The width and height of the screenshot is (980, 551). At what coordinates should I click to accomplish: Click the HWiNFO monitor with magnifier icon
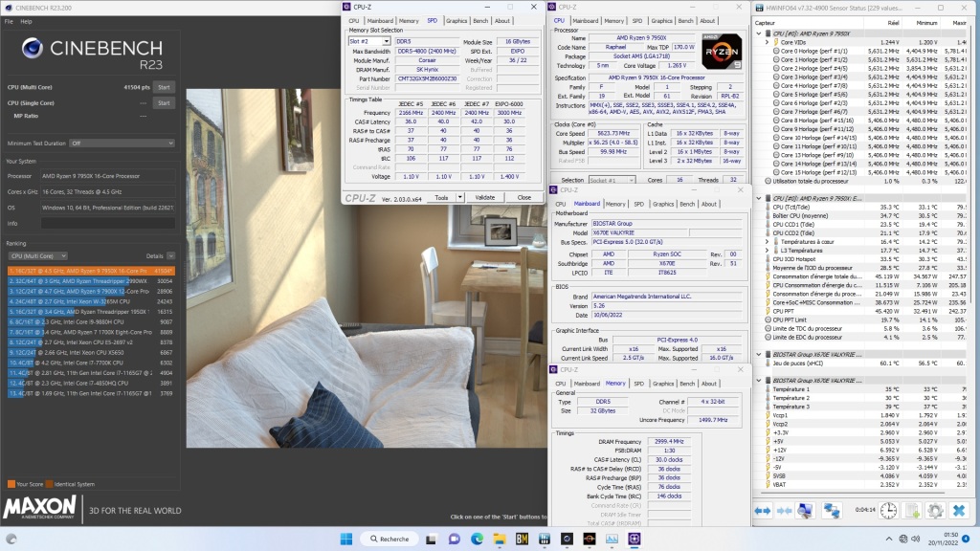point(805,511)
